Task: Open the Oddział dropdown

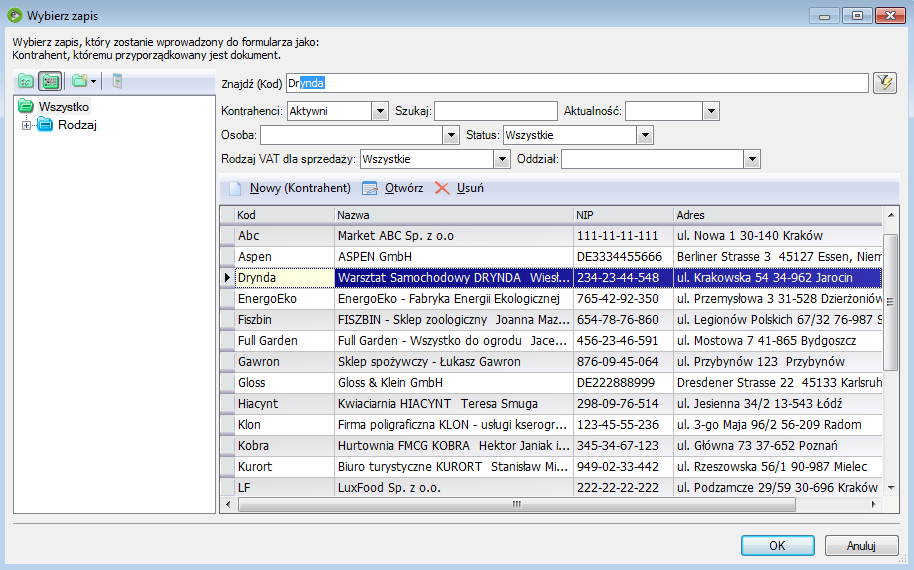Action: click(x=752, y=159)
